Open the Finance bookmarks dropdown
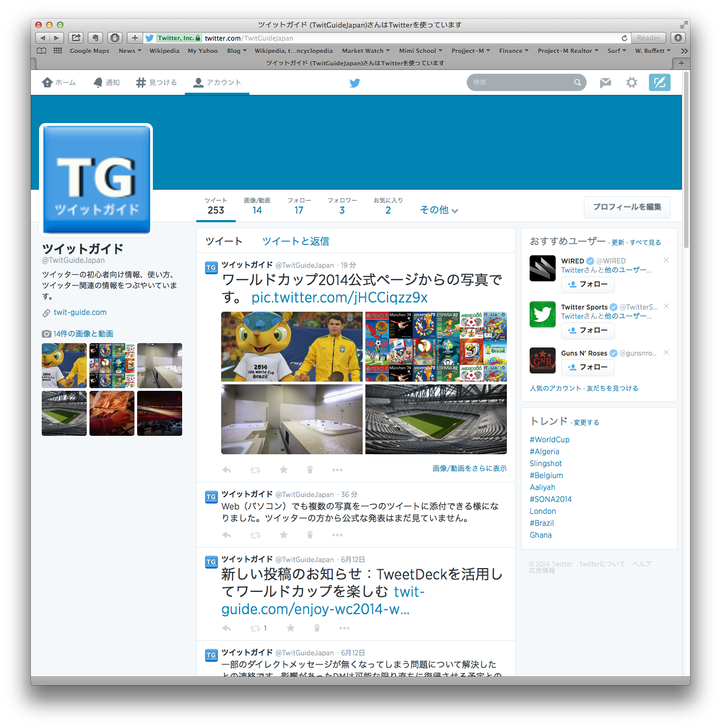Viewport: 721px width, 728px height. (x=514, y=51)
